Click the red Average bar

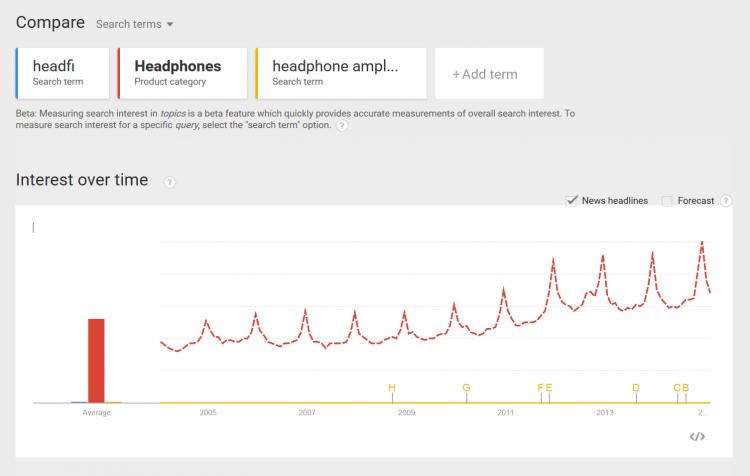96,361
